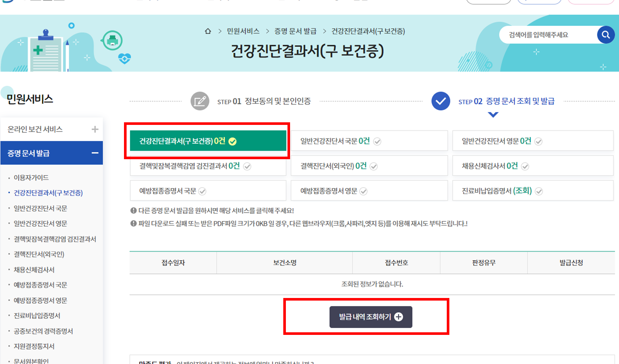Click the yellow check on 건강진단결과서(구 보건증) card

tap(233, 141)
